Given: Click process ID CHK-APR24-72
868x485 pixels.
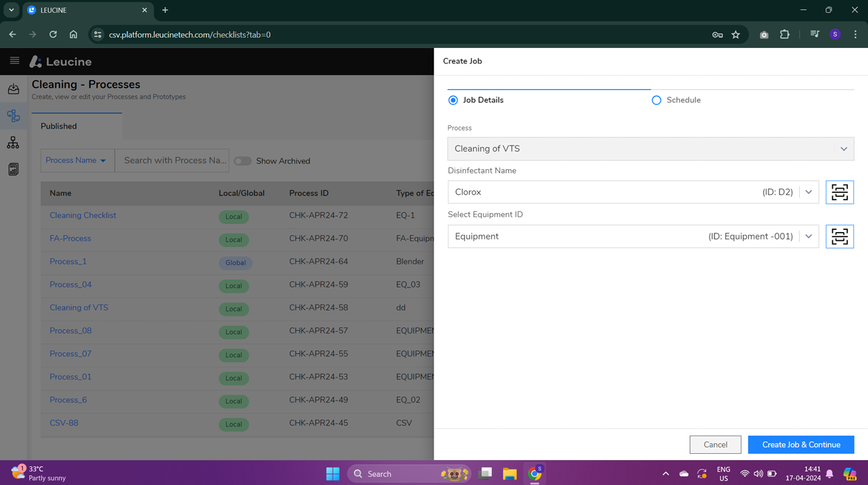Looking at the screenshot, I should tap(318, 215).
